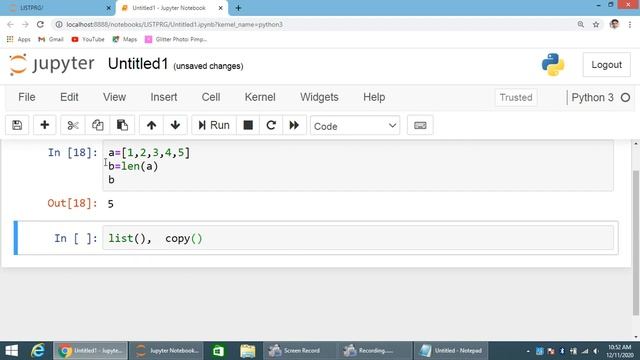Go back in browser history
This screenshot has height=360, width=640.
pos(10,24)
